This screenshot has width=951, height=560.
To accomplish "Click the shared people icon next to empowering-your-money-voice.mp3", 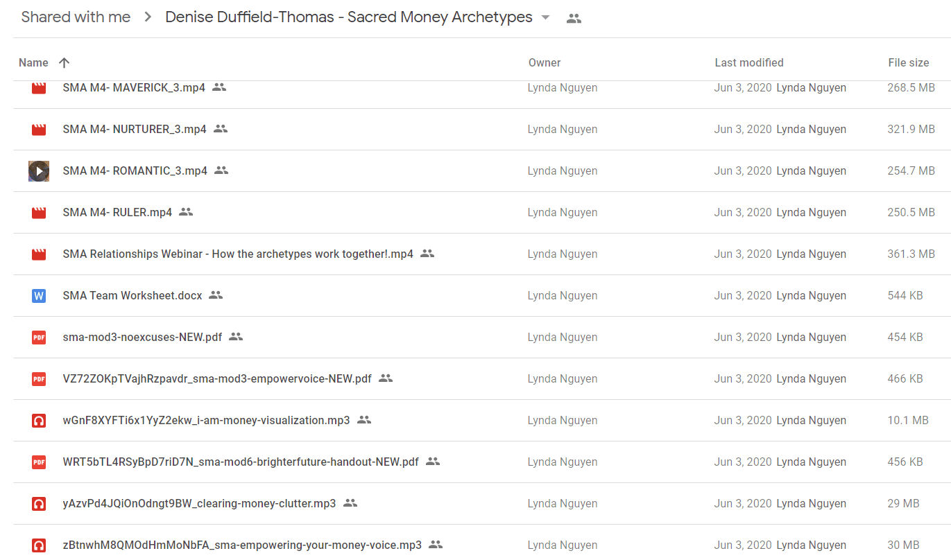I will [x=436, y=545].
